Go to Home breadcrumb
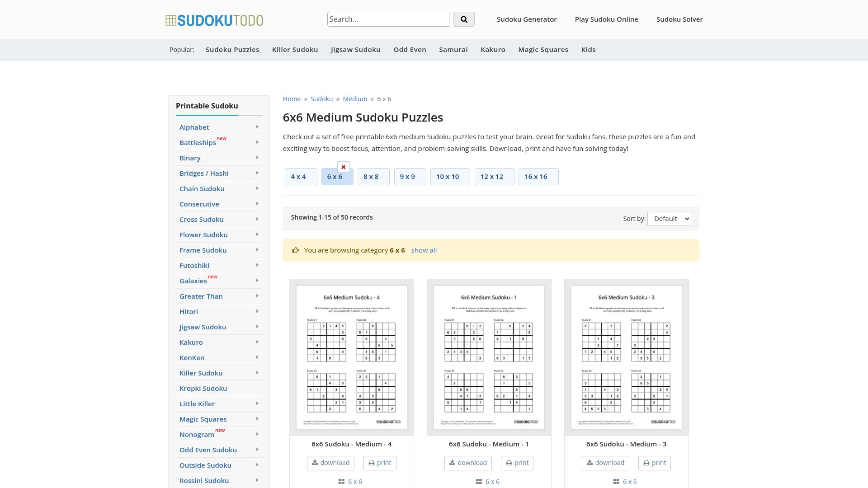 point(292,99)
